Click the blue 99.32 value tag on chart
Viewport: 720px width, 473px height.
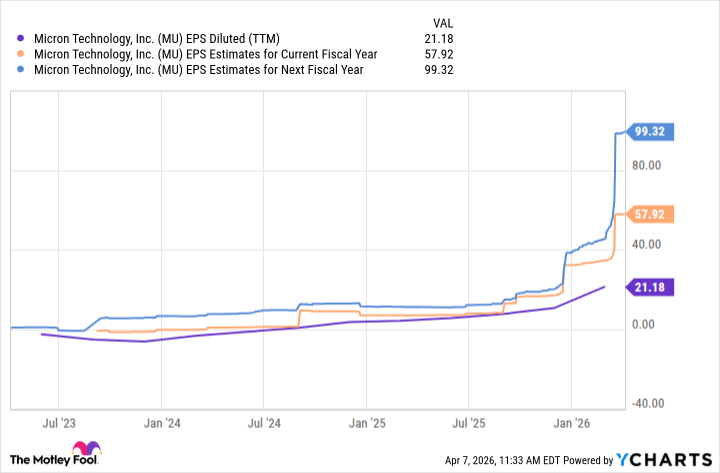(654, 131)
